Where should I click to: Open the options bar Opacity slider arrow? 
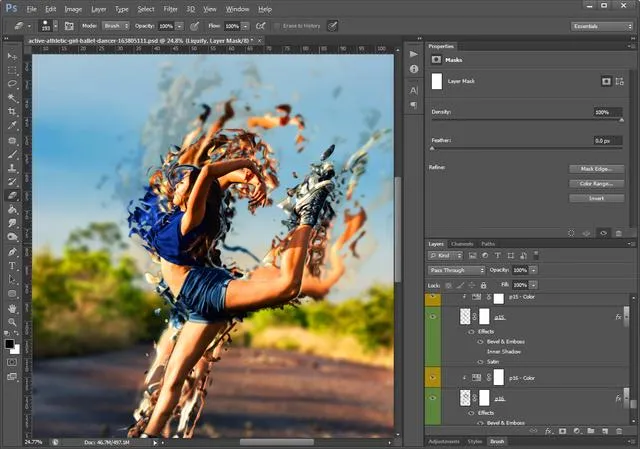179,26
